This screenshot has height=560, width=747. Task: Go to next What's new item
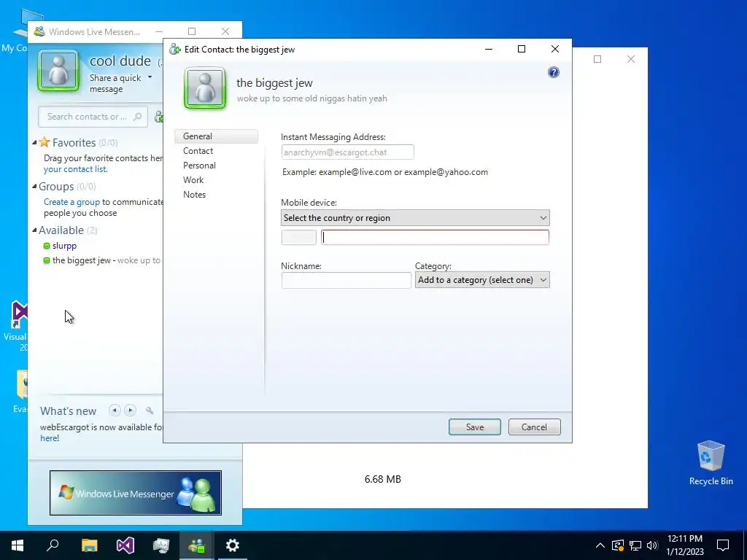pyautogui.click(x=130, y=410)
